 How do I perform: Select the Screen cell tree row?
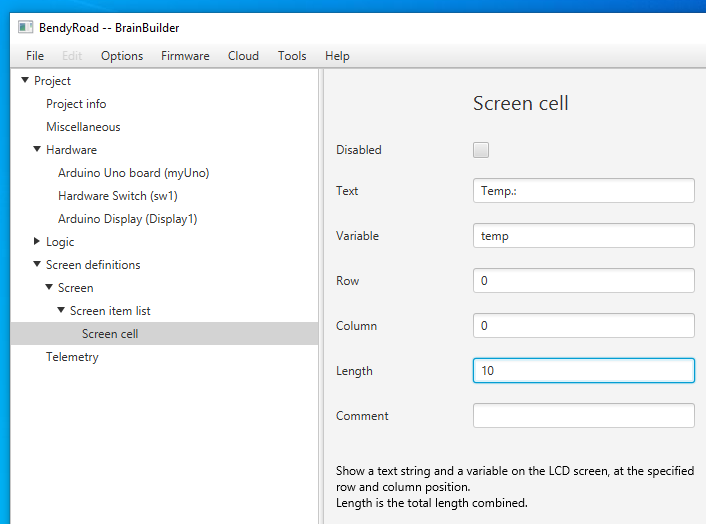[164, 334]
